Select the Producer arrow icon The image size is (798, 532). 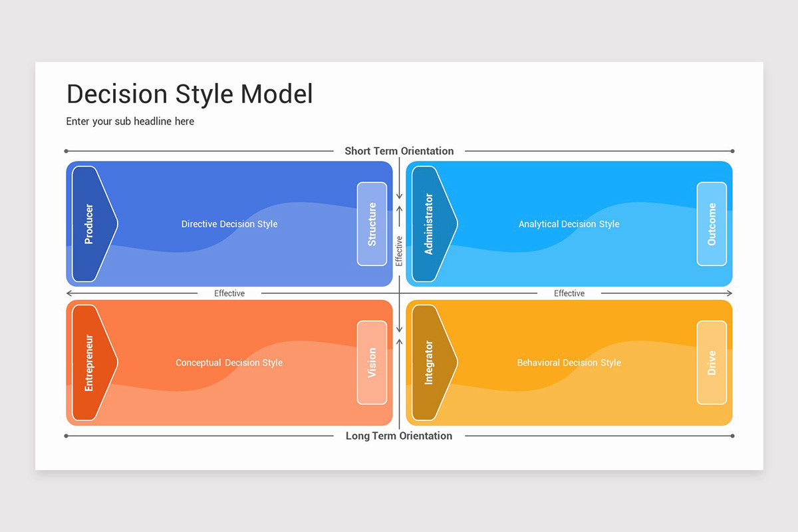pos(92,223)
